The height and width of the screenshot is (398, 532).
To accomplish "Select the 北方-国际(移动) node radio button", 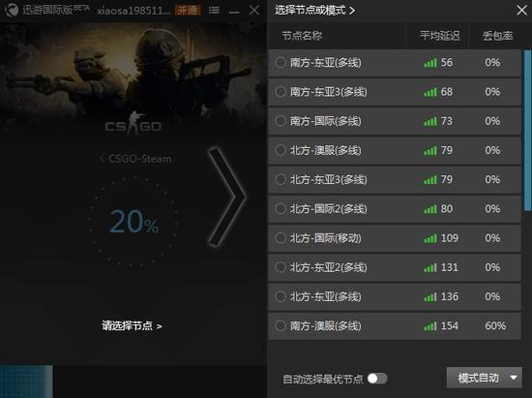I will (281, 238).
